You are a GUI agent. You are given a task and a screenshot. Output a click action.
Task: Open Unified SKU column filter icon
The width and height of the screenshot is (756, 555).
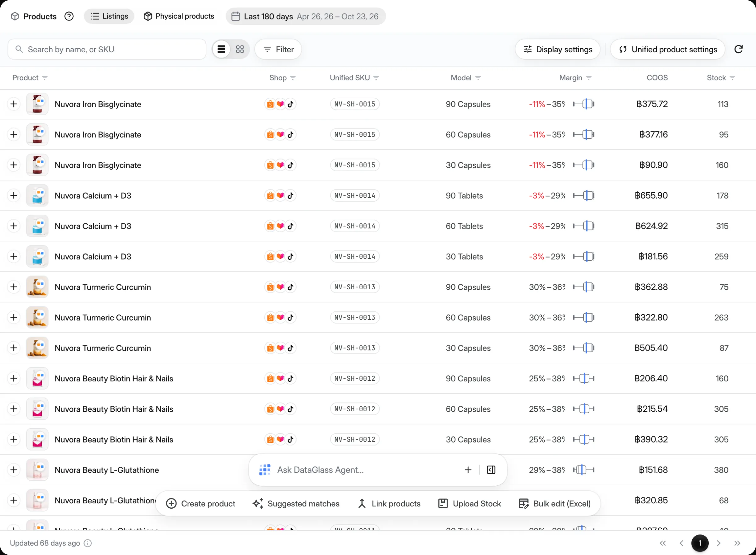[x=376, y=78]
